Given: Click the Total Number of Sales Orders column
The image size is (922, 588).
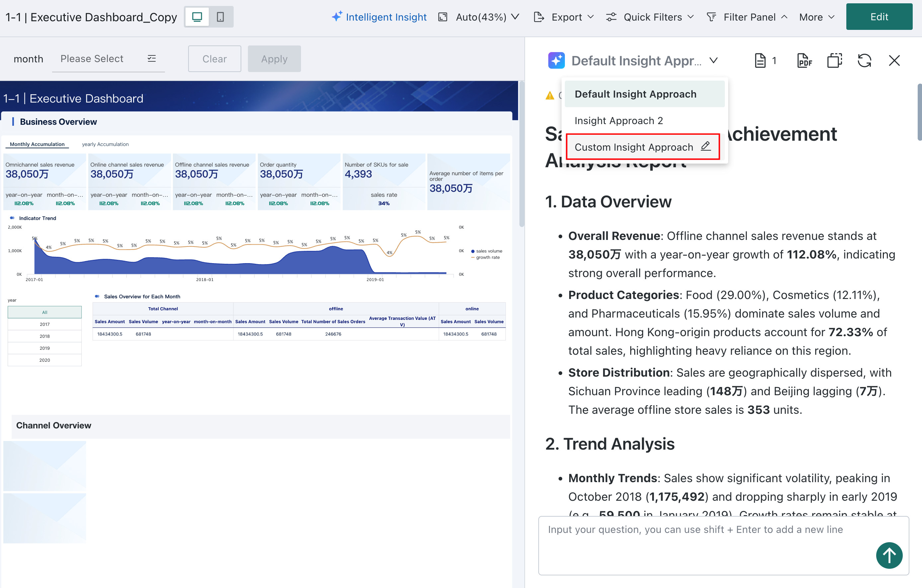Looking at the screenshot, I should tap(333, 322).
